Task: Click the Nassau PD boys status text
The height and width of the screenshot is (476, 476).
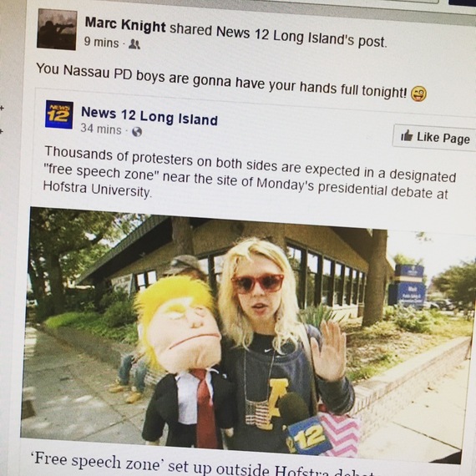Action: (221, 80)
